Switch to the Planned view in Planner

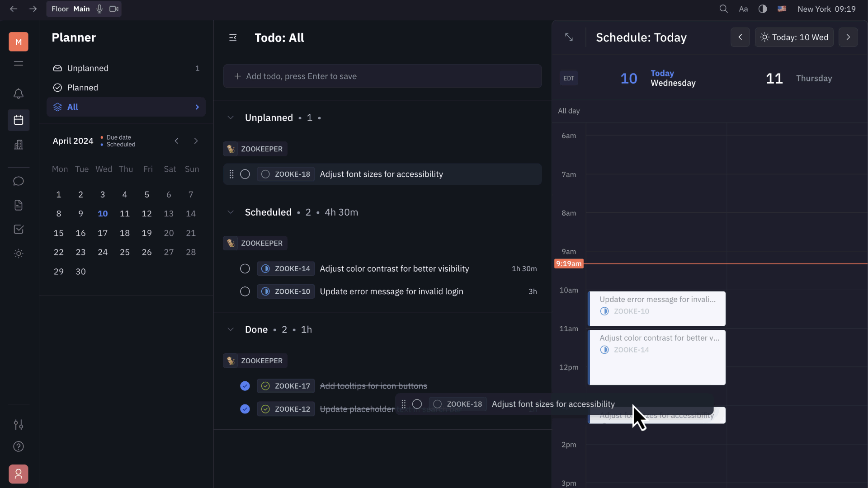click(82, 87)
